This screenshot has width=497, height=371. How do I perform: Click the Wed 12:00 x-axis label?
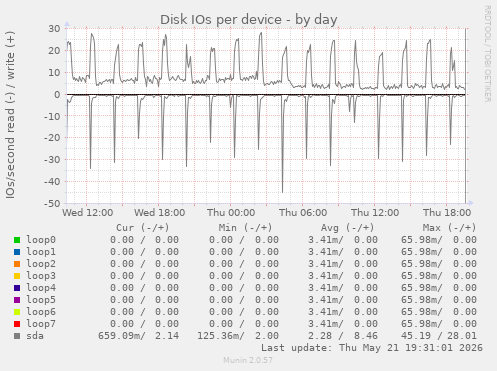click(88, 213)
